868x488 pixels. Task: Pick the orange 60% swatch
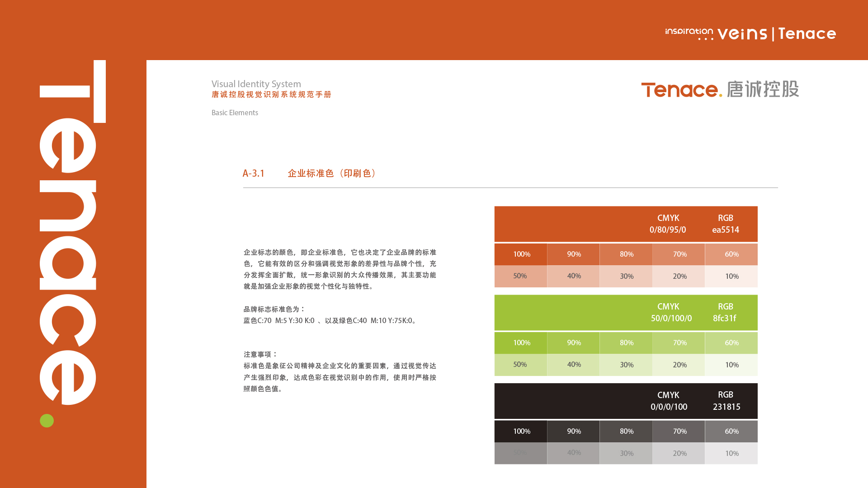731,254
